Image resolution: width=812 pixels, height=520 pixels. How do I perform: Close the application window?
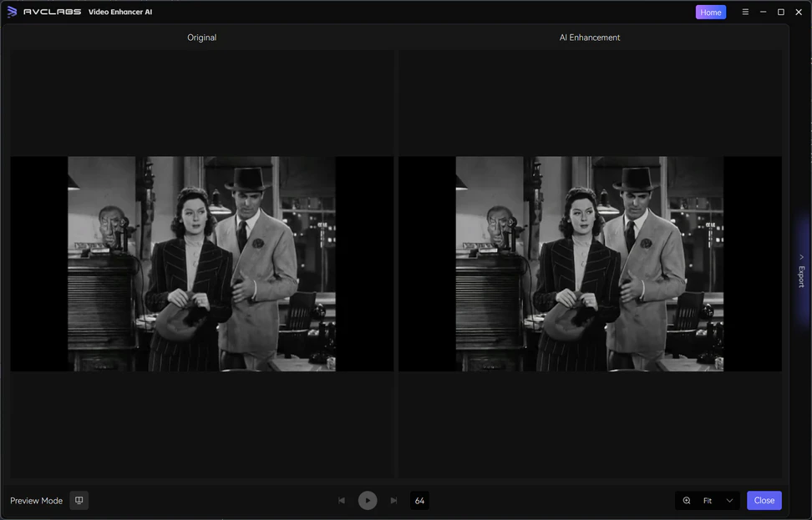pos(799,12)
